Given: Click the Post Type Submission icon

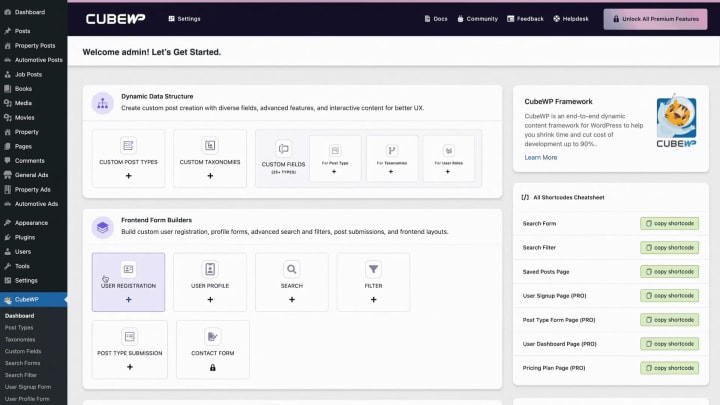Looking at the screenshot, I should click(x=129, y=337).
